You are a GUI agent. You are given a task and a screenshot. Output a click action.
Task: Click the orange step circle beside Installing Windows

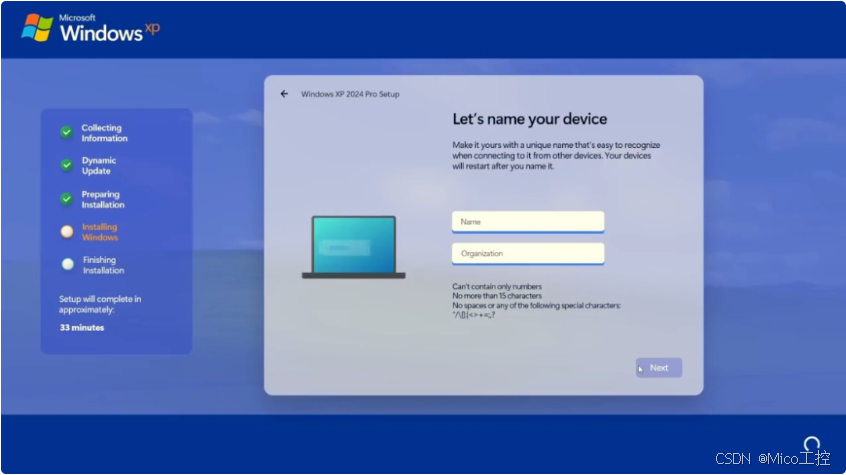67,232
